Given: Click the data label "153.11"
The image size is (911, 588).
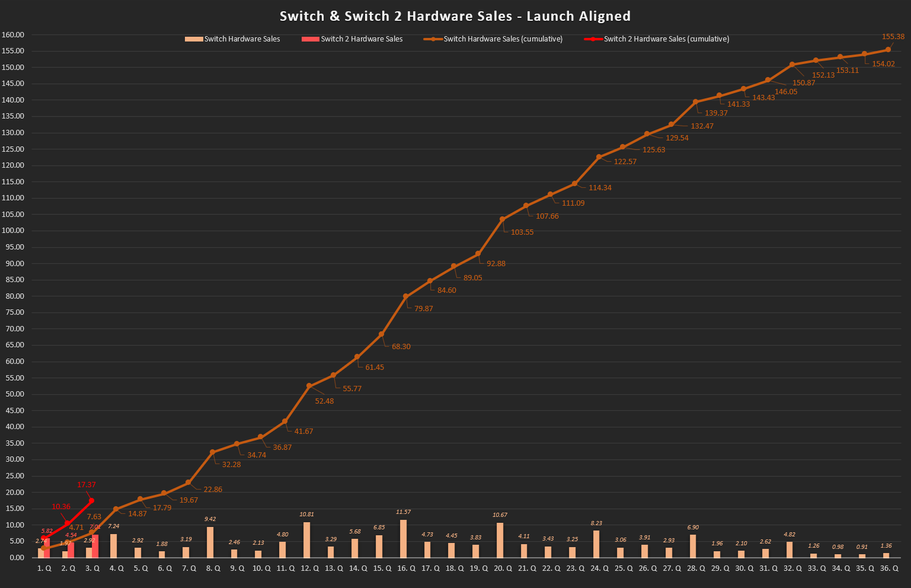Looking at the screenshot, I should click(848, 71).
